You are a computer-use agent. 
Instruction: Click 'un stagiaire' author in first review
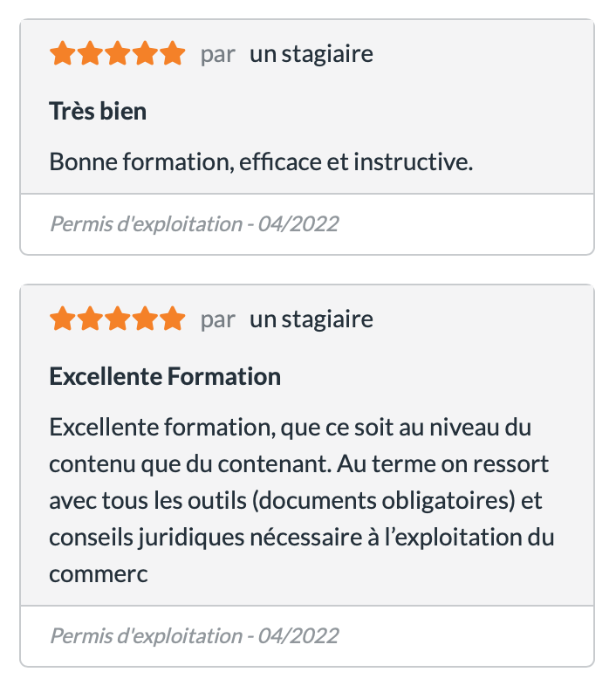311,54
